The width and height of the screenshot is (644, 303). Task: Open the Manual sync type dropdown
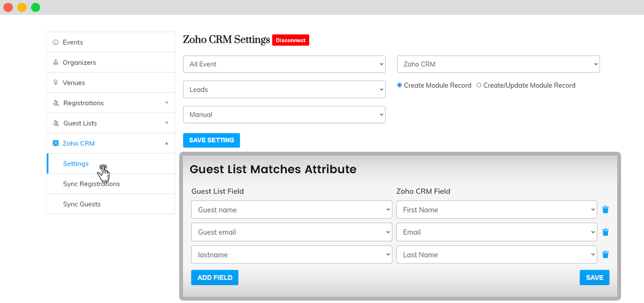pyautogui.click(x=284, y=115)
